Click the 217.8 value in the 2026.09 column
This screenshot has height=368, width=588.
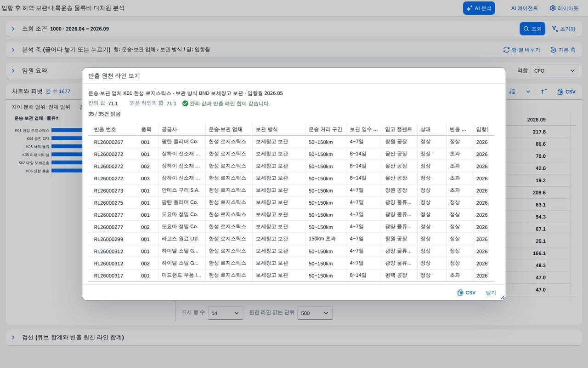point(539,132)
